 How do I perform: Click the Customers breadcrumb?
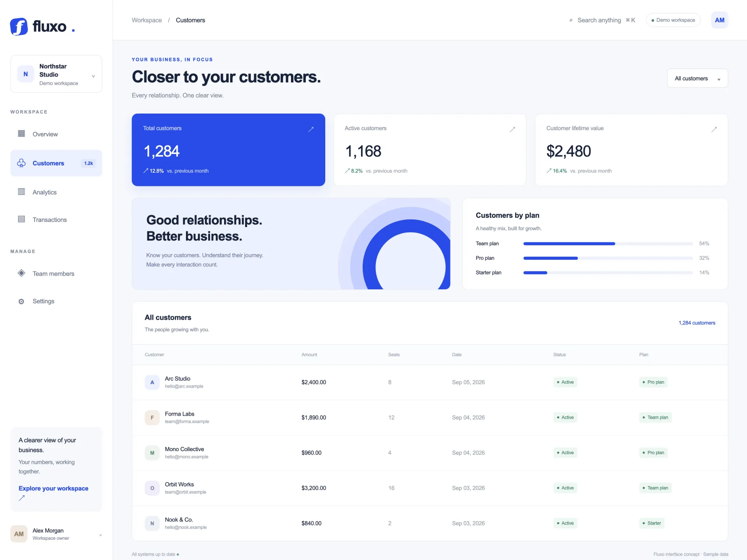click(190, 20)
